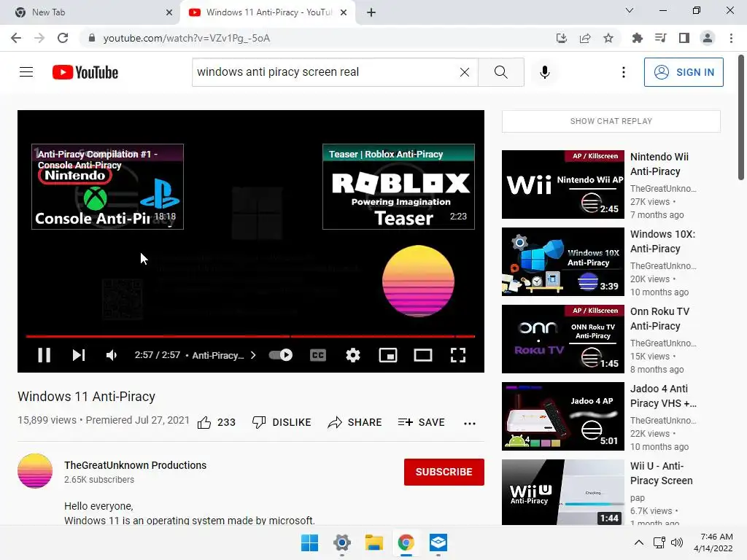
Task: Open more actions menu below video
Action: pyautogui.click(x=470, y=424)
